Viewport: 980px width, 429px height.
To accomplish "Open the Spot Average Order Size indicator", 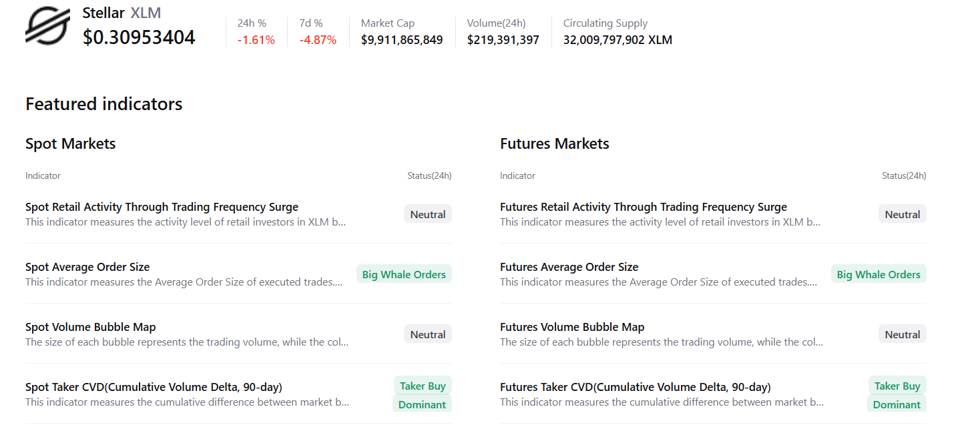I will coord(87,267).
